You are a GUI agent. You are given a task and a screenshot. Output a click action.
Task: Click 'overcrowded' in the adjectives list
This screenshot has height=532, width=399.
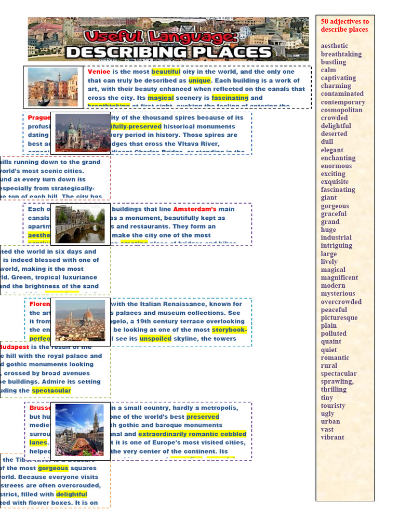tap(341, 302)
